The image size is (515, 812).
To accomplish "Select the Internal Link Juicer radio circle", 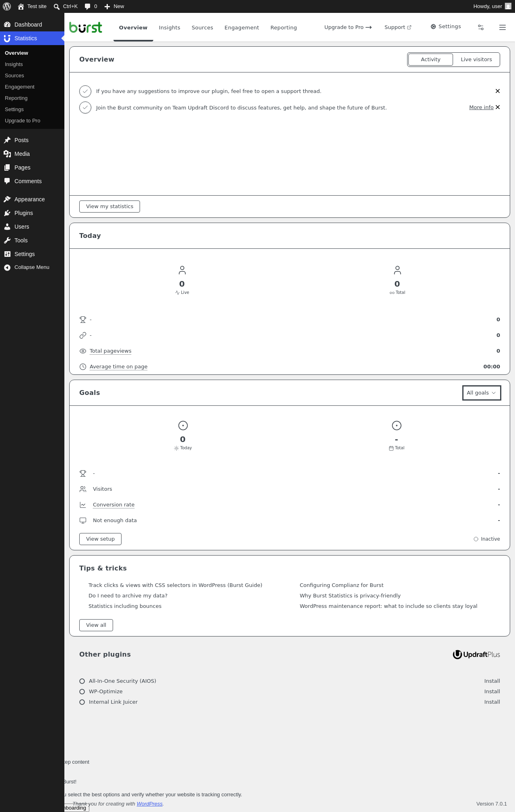I will [82, 702].
